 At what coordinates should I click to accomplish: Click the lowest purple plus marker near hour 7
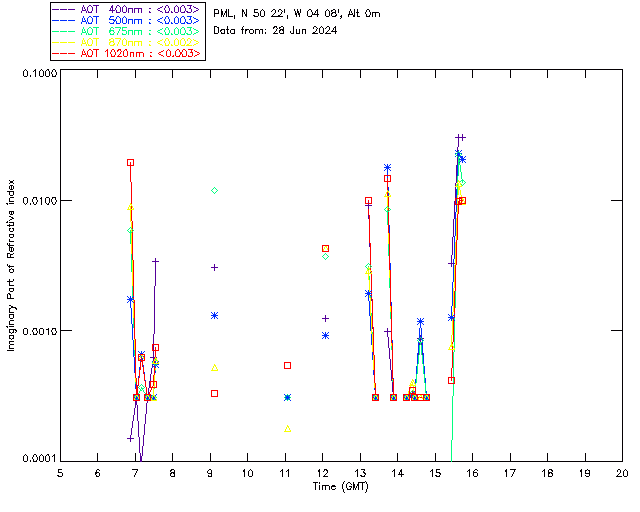click(x=130, y=439)
